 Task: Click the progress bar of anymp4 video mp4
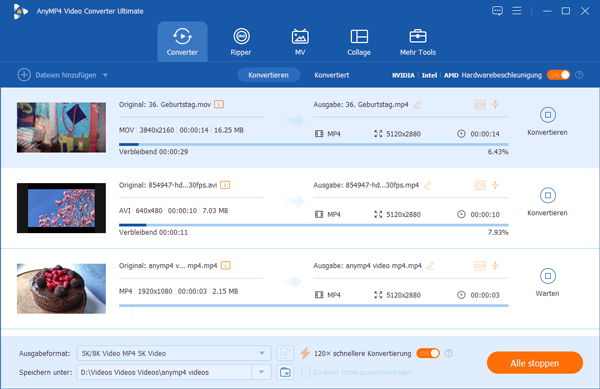[x=313, y=306]
